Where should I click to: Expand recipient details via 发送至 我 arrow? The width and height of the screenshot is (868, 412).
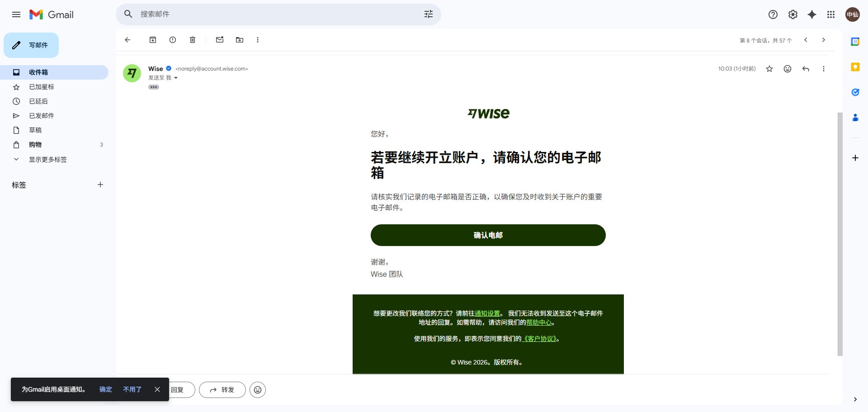click(x=176, y=78)
